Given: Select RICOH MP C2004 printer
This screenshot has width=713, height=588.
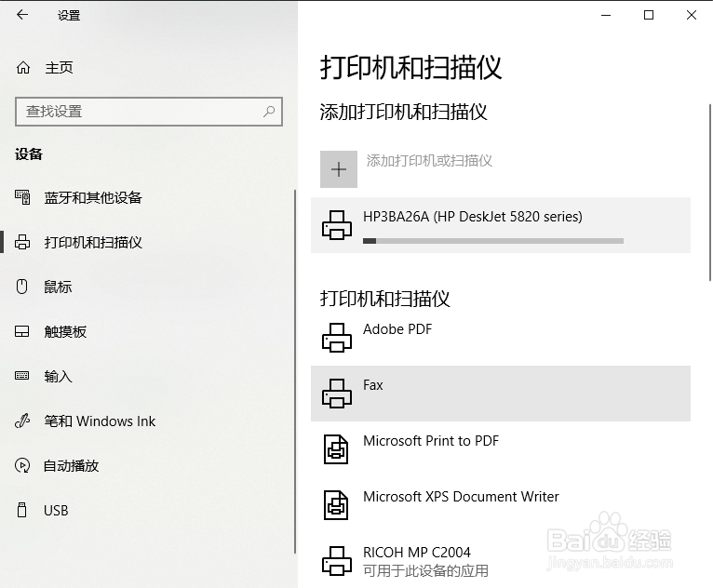Looking at the screenshot, I should (x=501, y=561).
